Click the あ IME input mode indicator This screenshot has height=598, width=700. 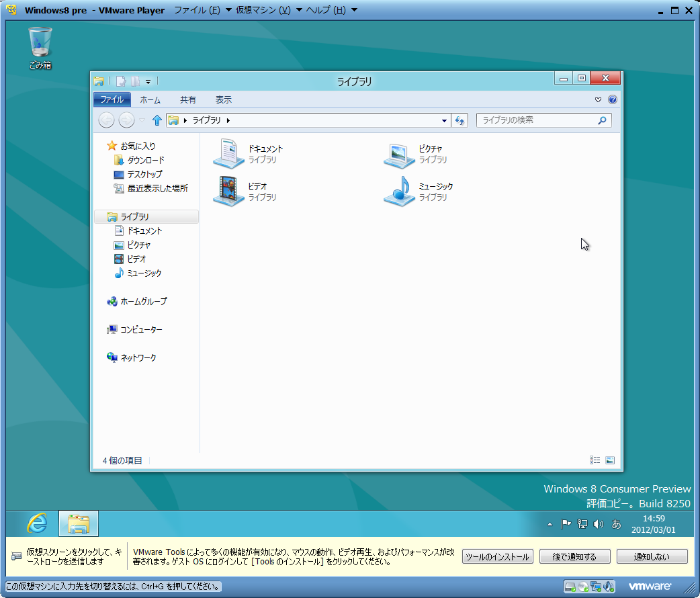616,524
